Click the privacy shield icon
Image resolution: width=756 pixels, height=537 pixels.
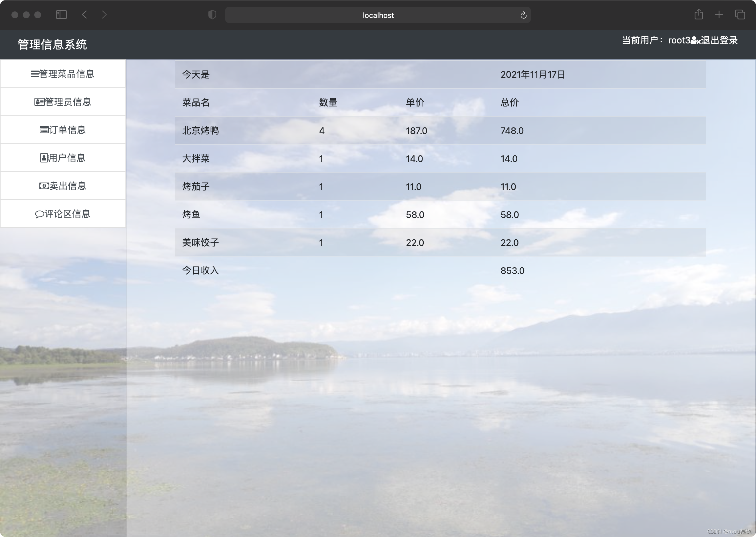[x=212, y=15]
